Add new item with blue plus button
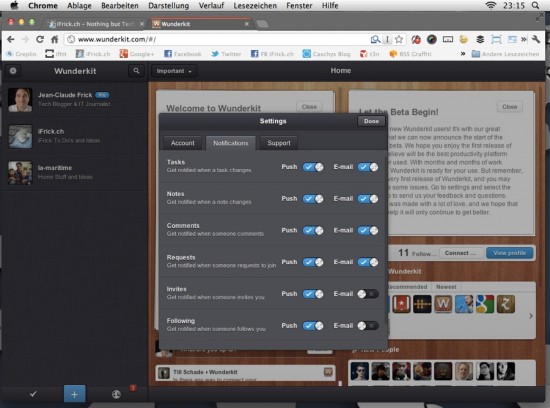This screenshot has height=408, width=550. (x=74, y=394)
